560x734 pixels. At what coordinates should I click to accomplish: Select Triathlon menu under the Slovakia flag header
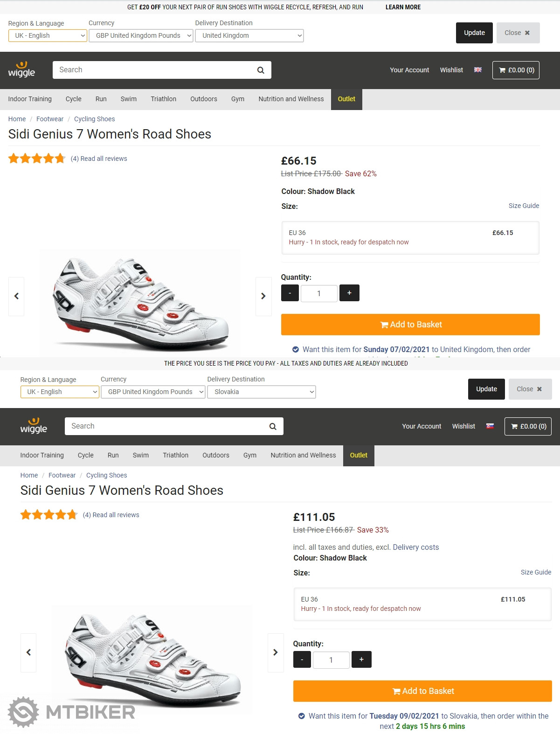[175, 455]
